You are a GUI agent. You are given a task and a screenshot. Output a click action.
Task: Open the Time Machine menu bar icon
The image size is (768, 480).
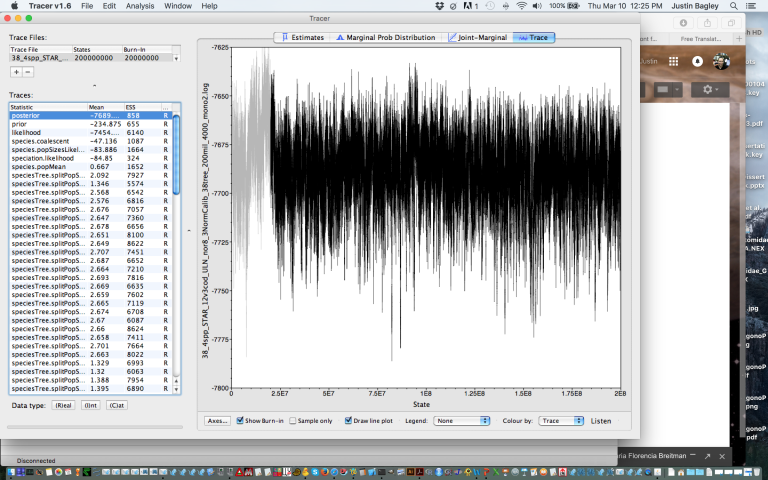[490, 6]
